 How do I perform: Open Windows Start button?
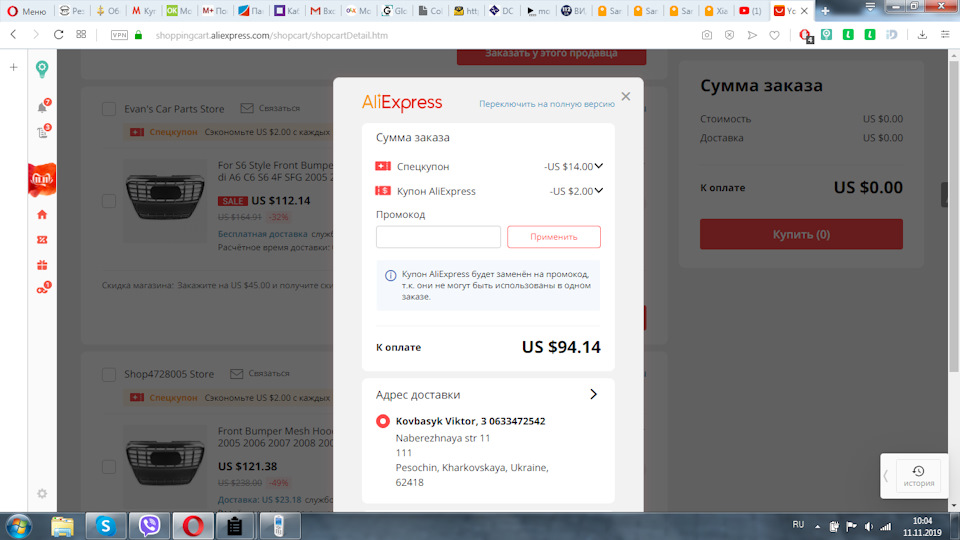18,526
